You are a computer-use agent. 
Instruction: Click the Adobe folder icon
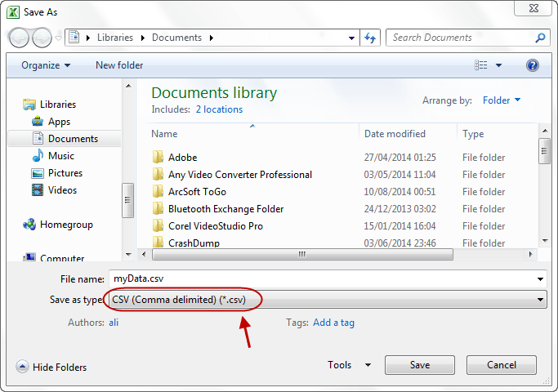click(158, 157)
